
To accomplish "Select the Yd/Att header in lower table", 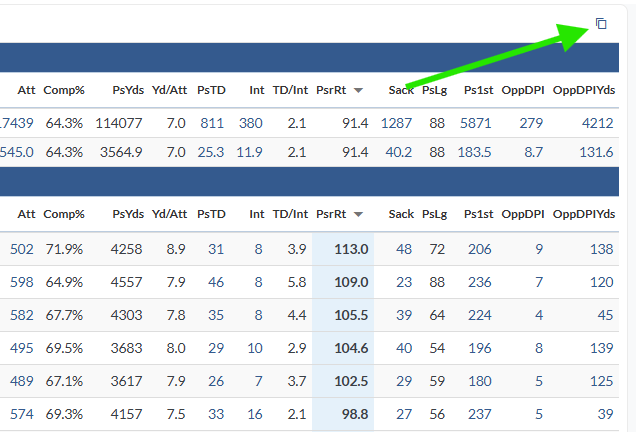I will (169, 214).
